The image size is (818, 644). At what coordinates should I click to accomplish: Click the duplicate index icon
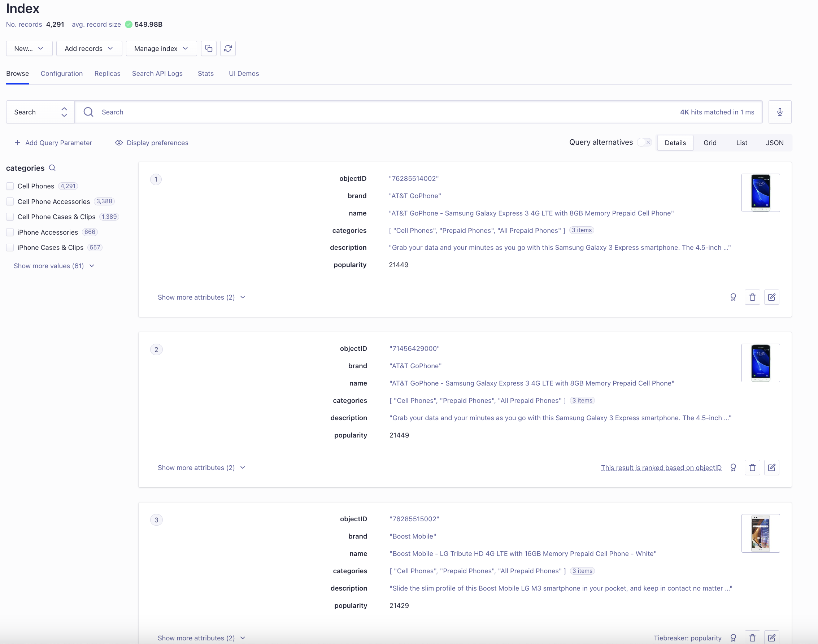pos(208,48)
